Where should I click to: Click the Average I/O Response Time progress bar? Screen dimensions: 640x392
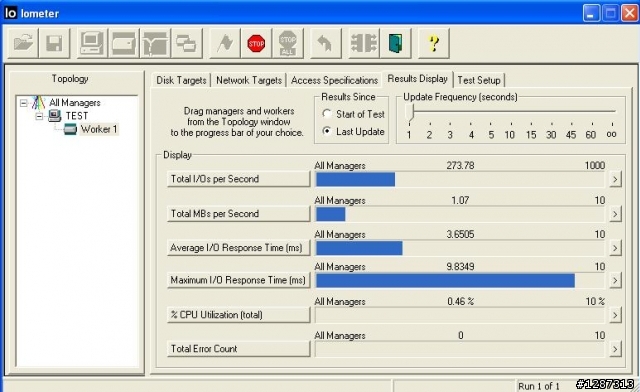click(x=460, y=248)
